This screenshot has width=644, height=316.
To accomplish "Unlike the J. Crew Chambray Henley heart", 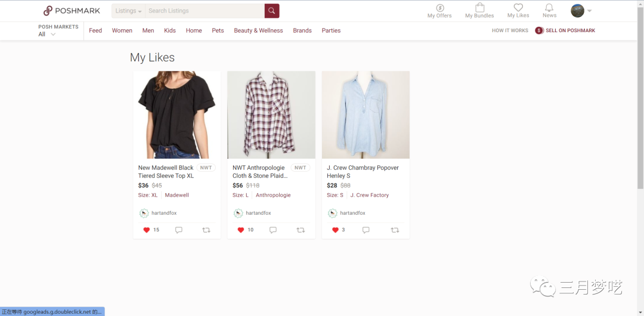I will [335, 230].
